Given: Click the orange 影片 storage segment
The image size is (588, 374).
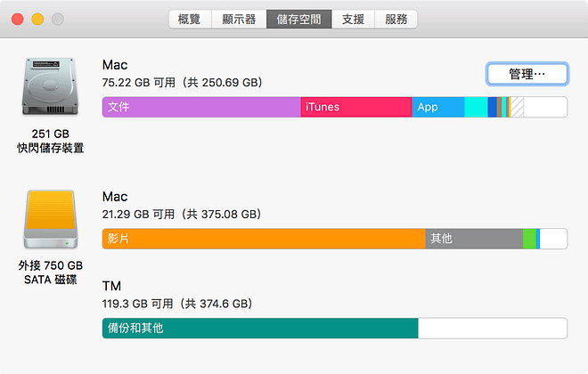Looking at the screenshot, I should pos(263,239).
